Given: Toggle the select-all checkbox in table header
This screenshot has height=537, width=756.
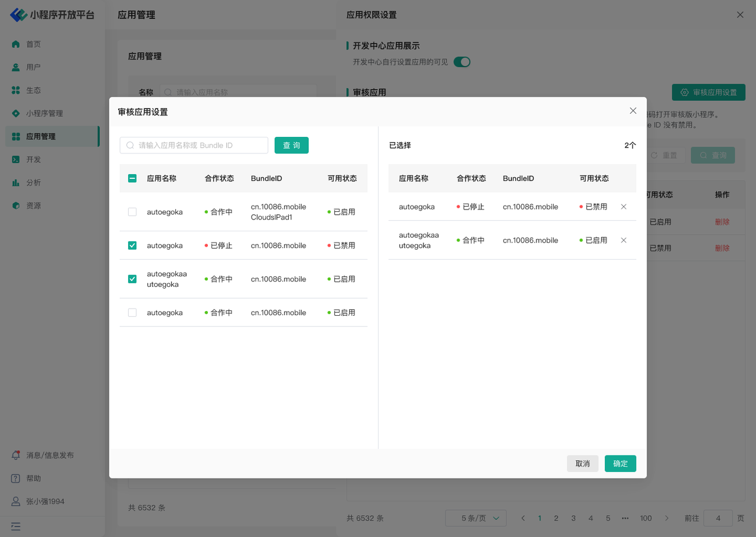Looking at the screenshot, I should pyautogui.click(x=132, y=178).
